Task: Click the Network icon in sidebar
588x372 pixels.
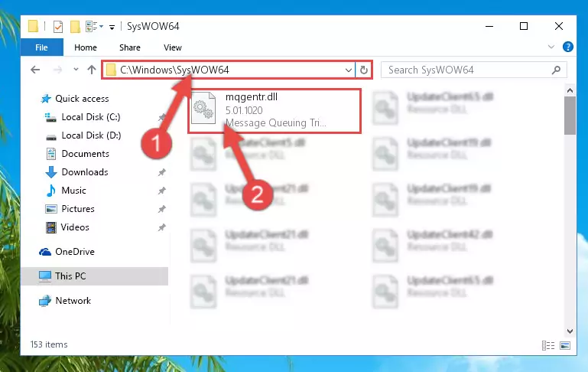Action: click(x=45, y=301)
